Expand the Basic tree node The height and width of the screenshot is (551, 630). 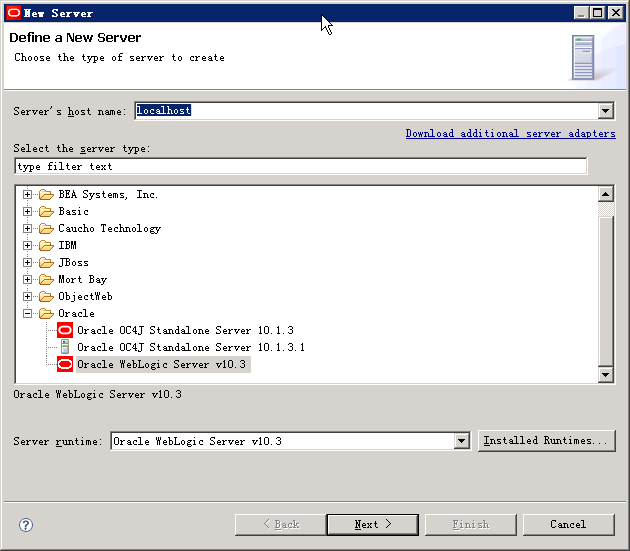coord(27,212)
